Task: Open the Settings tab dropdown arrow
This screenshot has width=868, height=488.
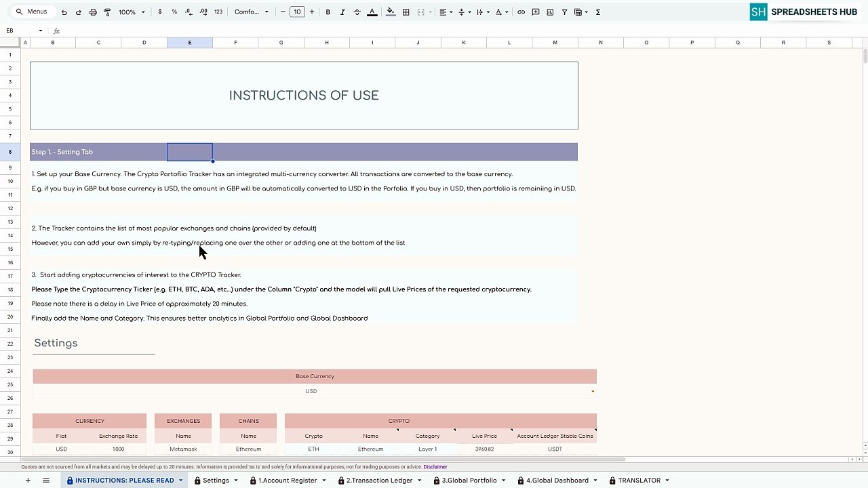Action: (x=236, y=481)
